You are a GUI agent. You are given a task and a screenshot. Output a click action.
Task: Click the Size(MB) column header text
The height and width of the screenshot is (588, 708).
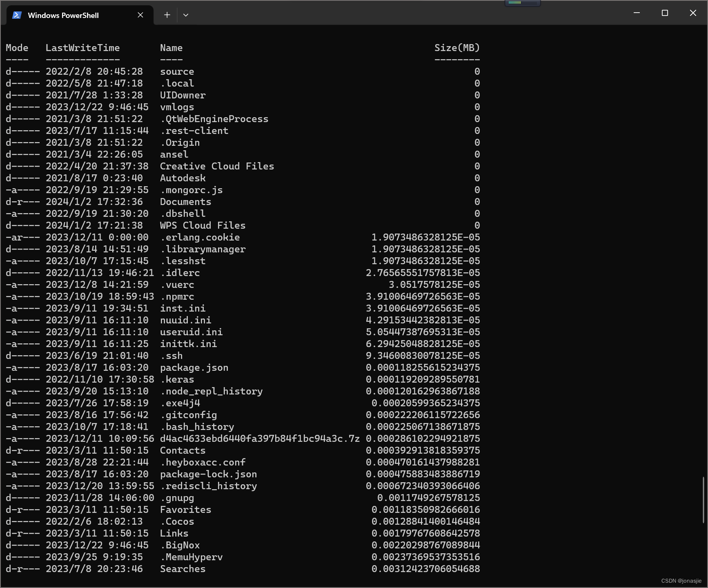pyautogui.click(x=457, y=48)
